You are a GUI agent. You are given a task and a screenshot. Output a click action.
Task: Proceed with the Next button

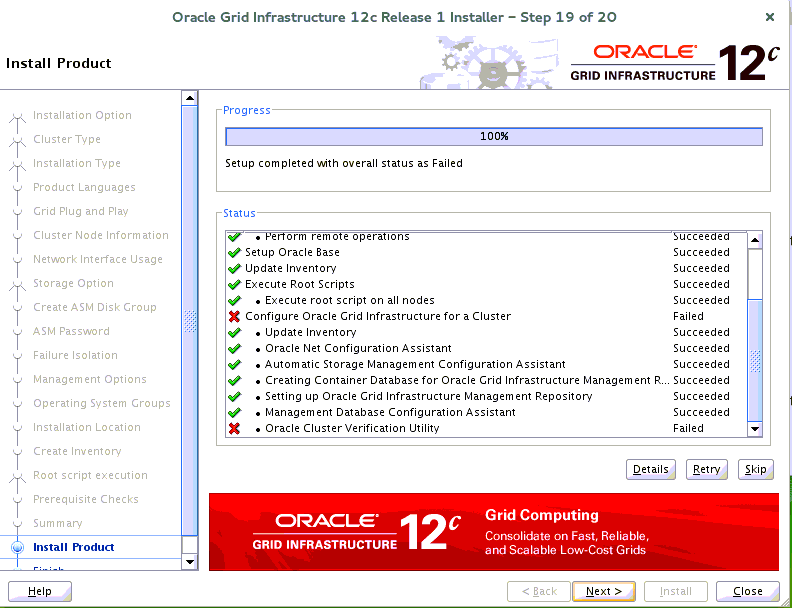pos(604,591)
